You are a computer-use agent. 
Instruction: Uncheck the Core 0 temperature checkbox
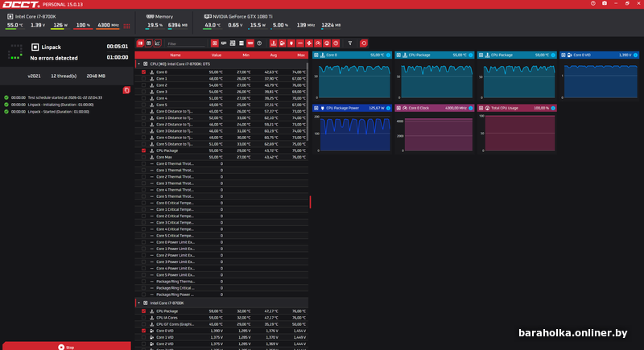(144, 72)
